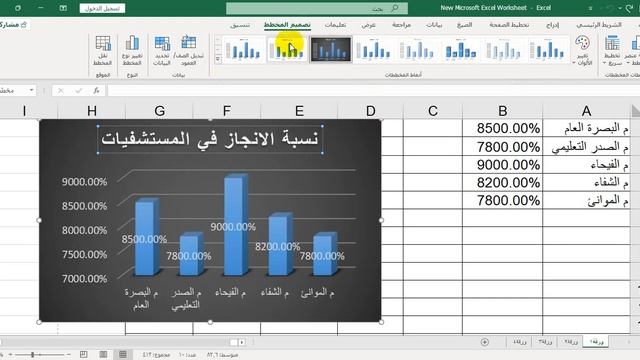
Task: Open the Data (بيانات) tab
Action: (x=434, y=25)
